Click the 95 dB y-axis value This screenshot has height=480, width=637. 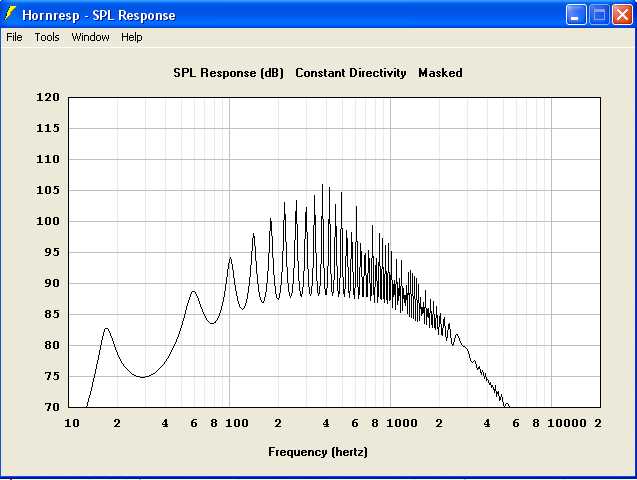tap(52, 252)
